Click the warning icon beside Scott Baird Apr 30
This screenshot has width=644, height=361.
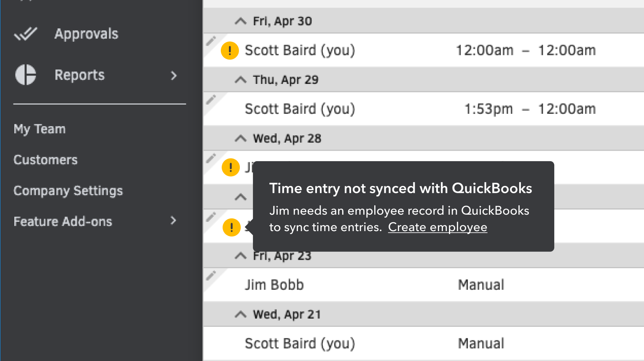click(x=230, y=51)
